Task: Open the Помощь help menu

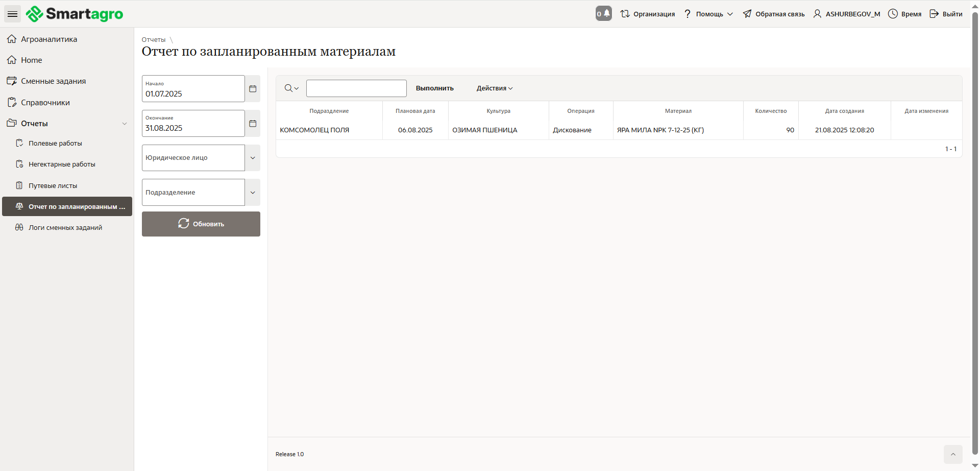Action: click(x=709, y=14)
